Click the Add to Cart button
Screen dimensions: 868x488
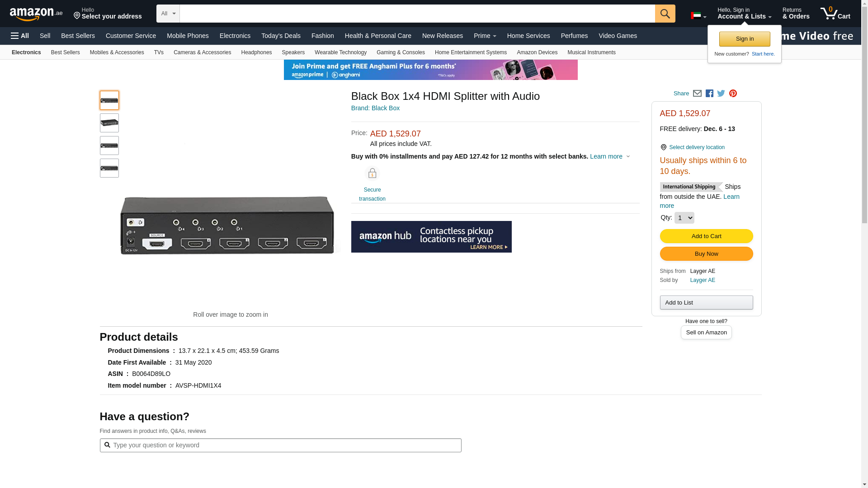coord(706,236)
